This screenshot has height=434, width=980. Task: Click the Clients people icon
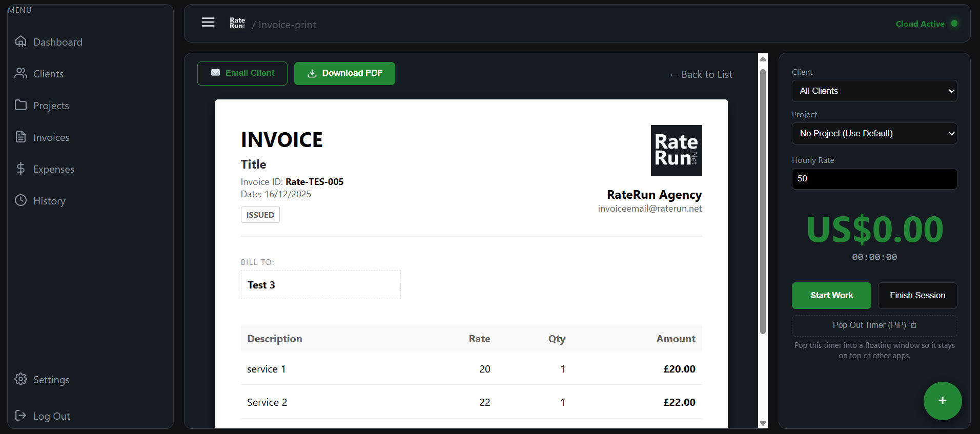tap(21, 73)
